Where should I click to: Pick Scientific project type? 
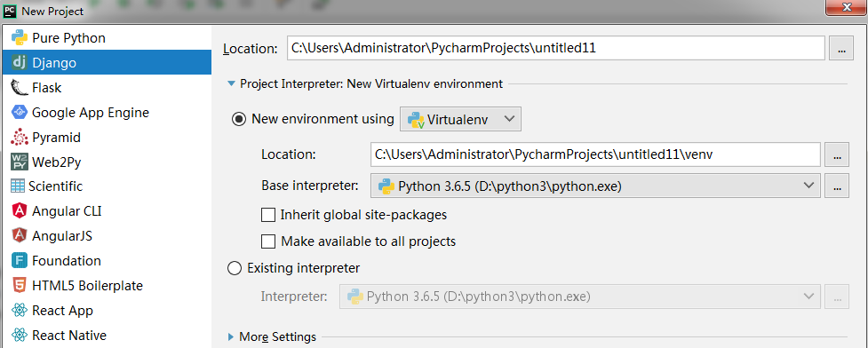[107, 186]
